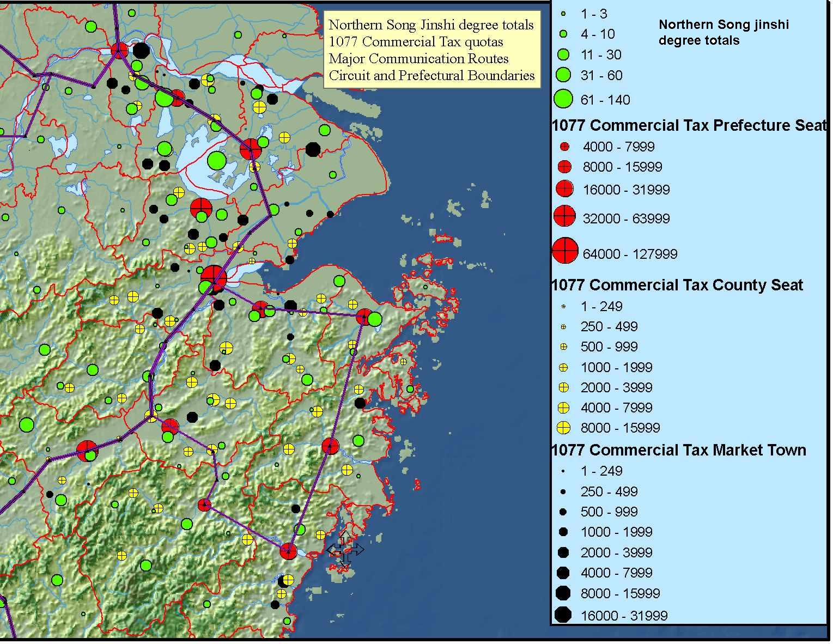The height and width of the screenshot is (644, 833).
Task: Click County Seat label "8000 - 15999"
Action: tap(621, 428)
